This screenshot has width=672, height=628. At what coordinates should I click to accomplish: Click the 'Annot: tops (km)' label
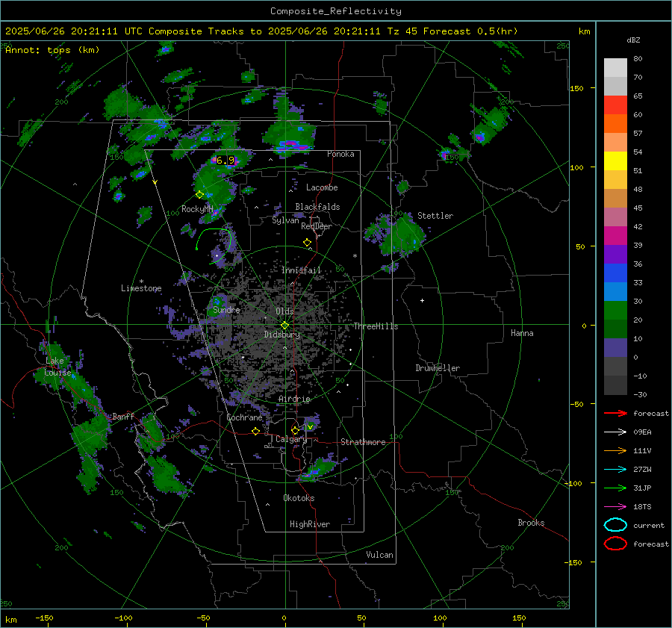pyautogui.click(x=52, y=50)
